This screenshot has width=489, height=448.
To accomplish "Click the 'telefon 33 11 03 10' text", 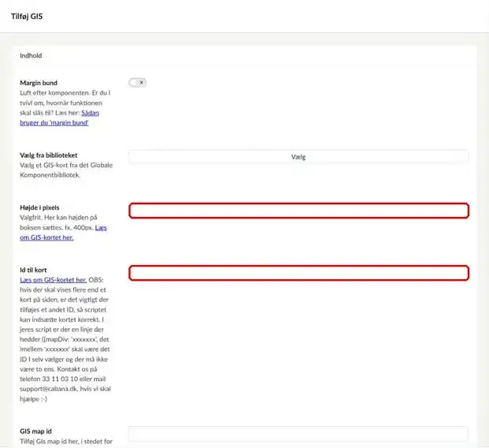I will (x=49, y=379).
